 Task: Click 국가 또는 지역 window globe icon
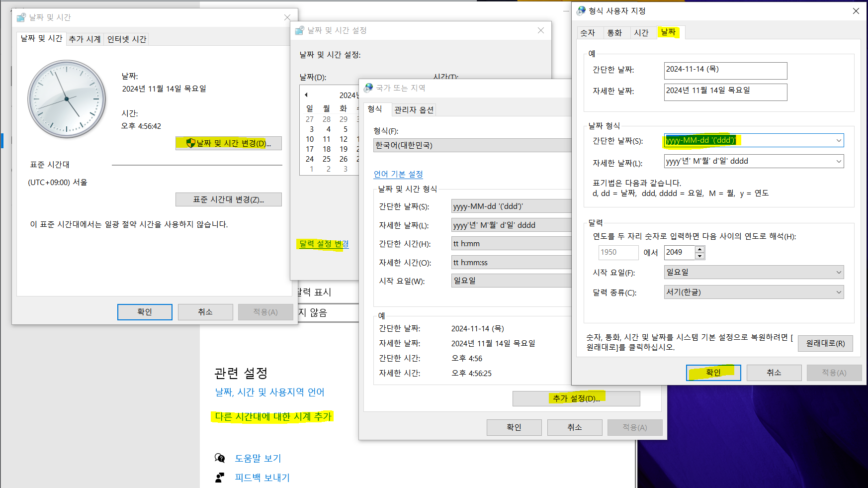pyautogui.click(x=368, y=88)
